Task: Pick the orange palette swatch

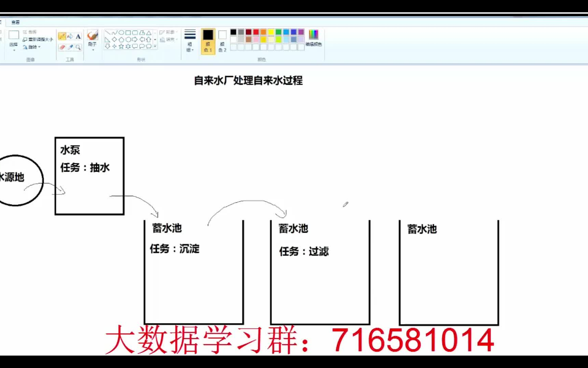Action: click(263, 32)
